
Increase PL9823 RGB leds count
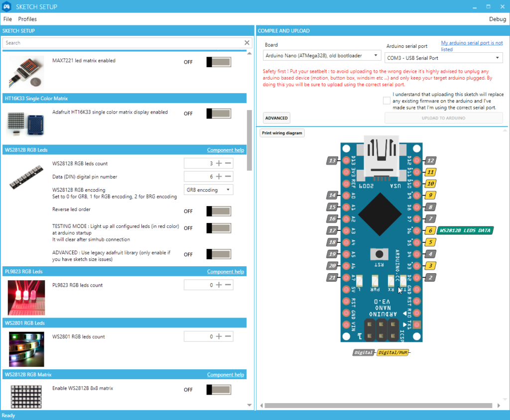tap(219, 285)
